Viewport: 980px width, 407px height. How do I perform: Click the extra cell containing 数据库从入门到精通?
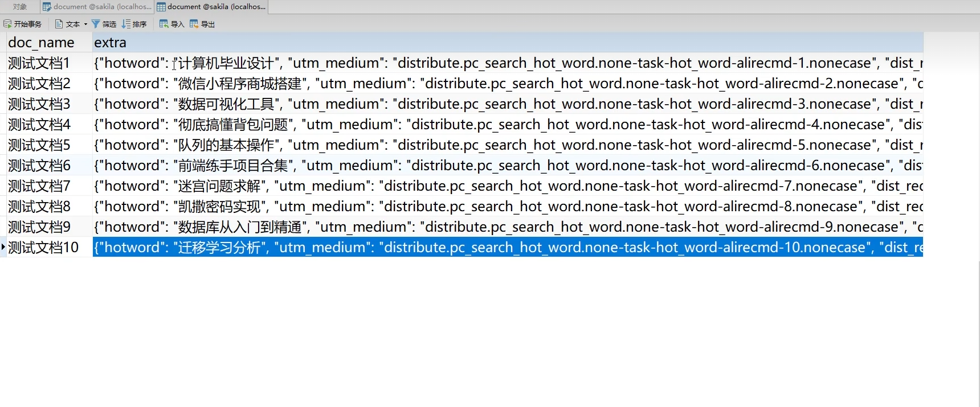(x=508, y=227)
